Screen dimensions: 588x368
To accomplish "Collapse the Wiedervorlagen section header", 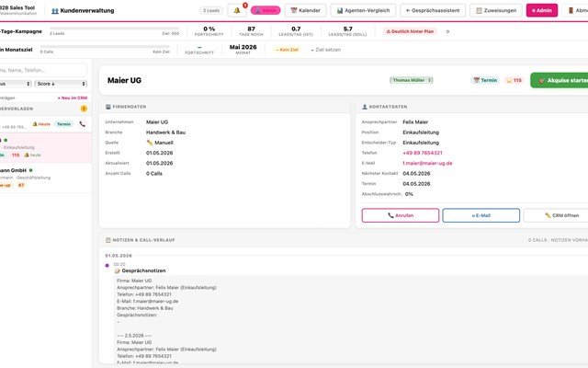I will click(46, 109).
